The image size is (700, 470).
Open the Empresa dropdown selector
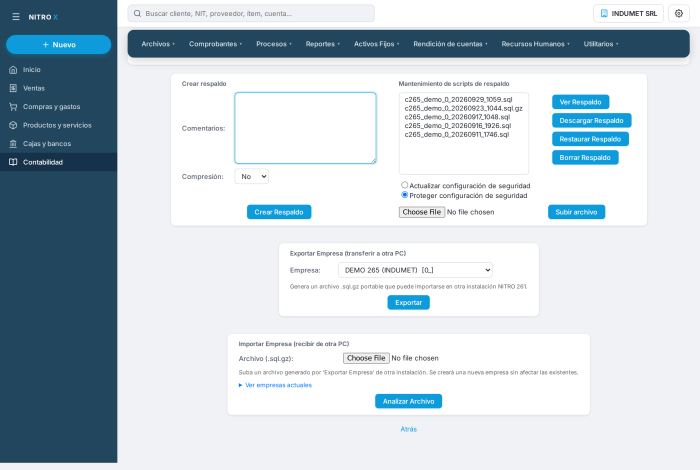click(x=415, y=270)
